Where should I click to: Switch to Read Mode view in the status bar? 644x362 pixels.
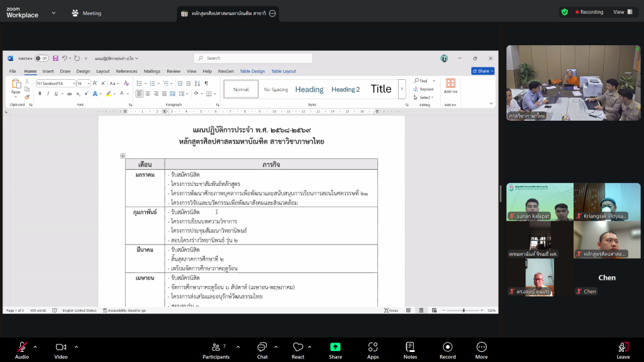[x=408, y=310]
